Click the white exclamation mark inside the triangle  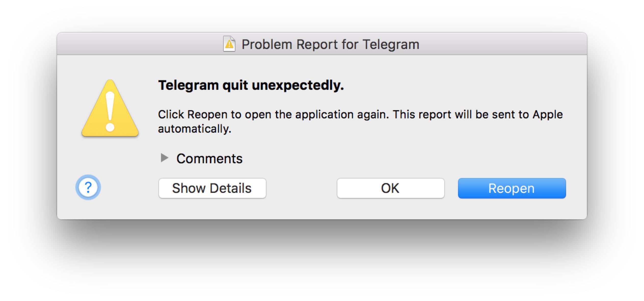pyautogui.click(x=110, y=111)
